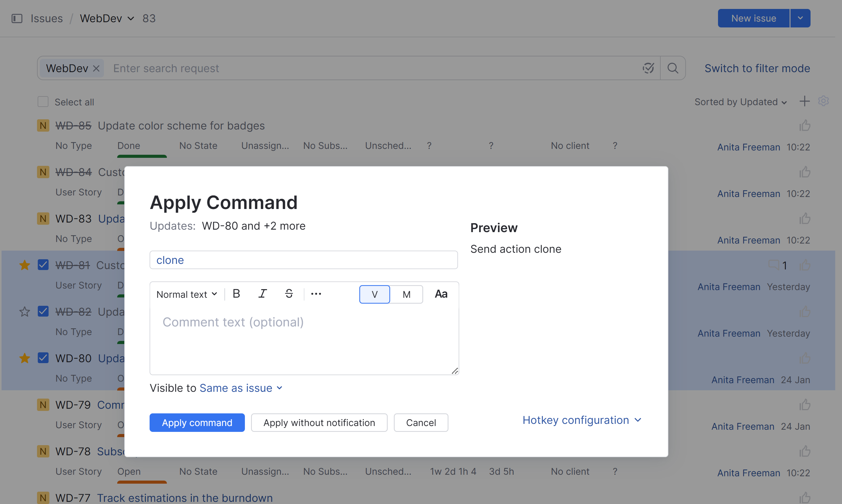Click the Aa text formatting toggle

[x=441, y=294]
